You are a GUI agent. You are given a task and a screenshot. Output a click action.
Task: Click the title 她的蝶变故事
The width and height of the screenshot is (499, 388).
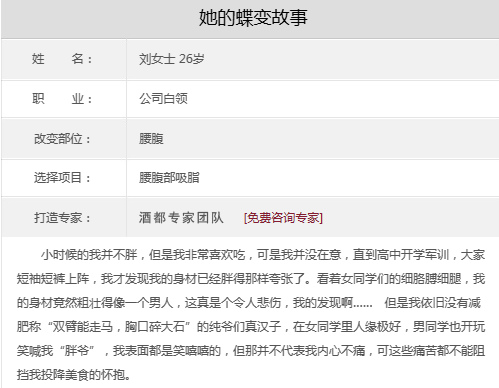point(253,17)
